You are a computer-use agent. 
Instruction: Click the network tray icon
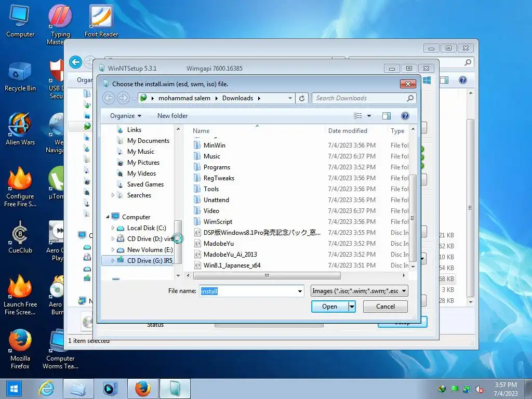[x=467, y=389]
